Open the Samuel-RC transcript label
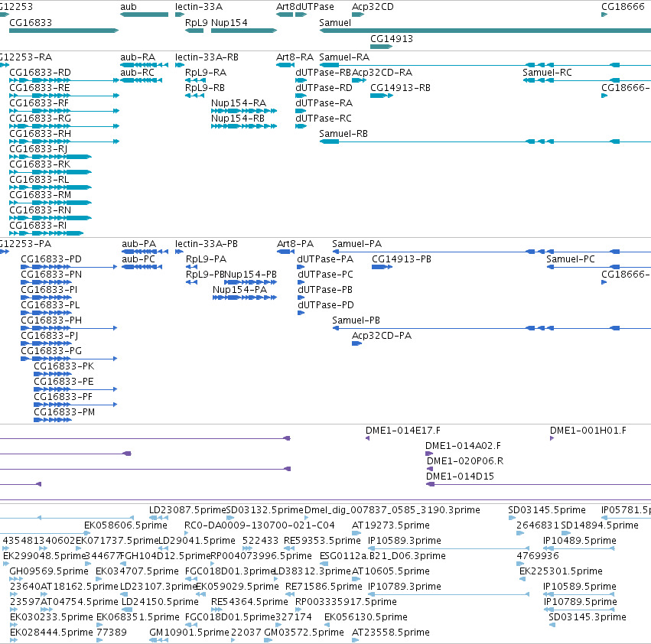 (x=547, y=72)
